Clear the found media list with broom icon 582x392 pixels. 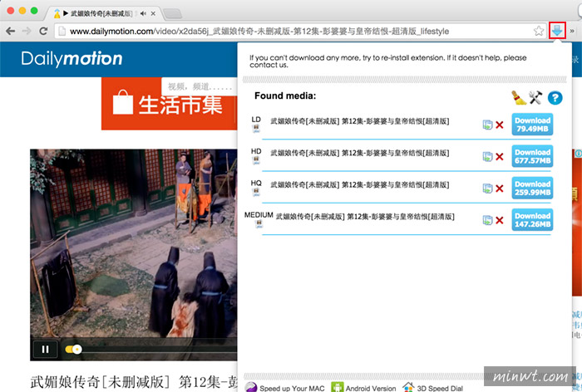click(x=519, y=97)
